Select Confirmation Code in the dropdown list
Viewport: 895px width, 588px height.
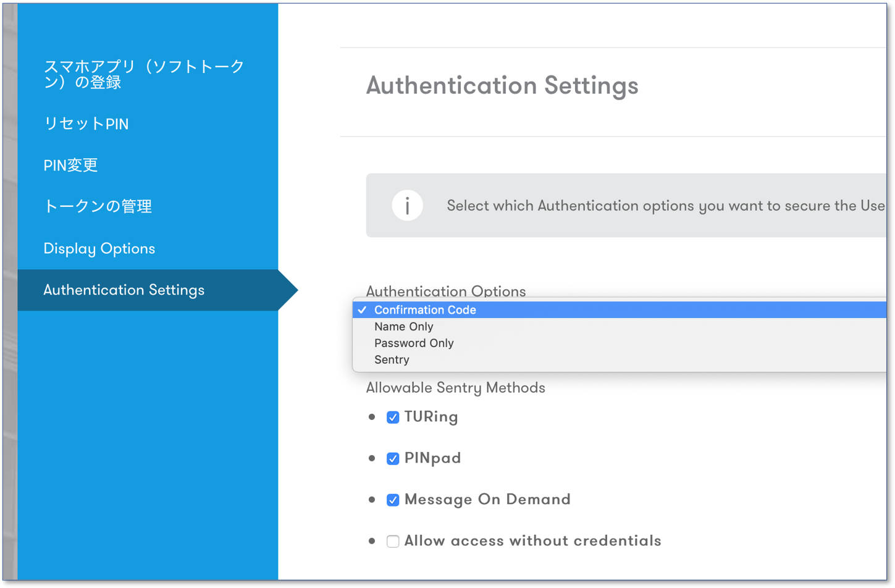coord(425,310)
